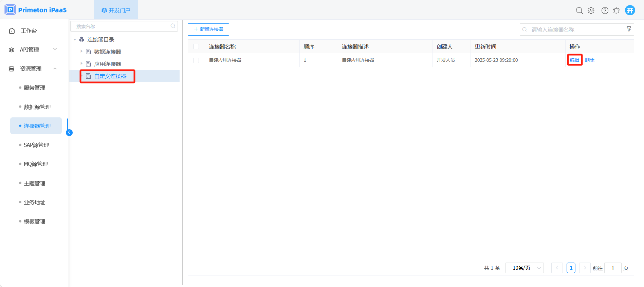Select the 自定义连接器 tree item
Screen dimensions: 644x287
point(110,76)
